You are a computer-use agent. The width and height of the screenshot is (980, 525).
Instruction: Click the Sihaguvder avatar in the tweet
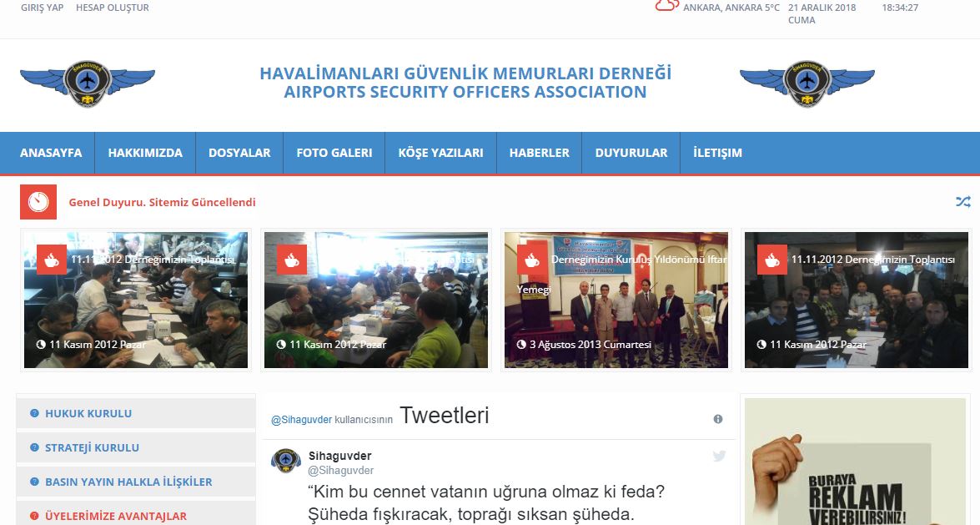click(x=286, y=462)
